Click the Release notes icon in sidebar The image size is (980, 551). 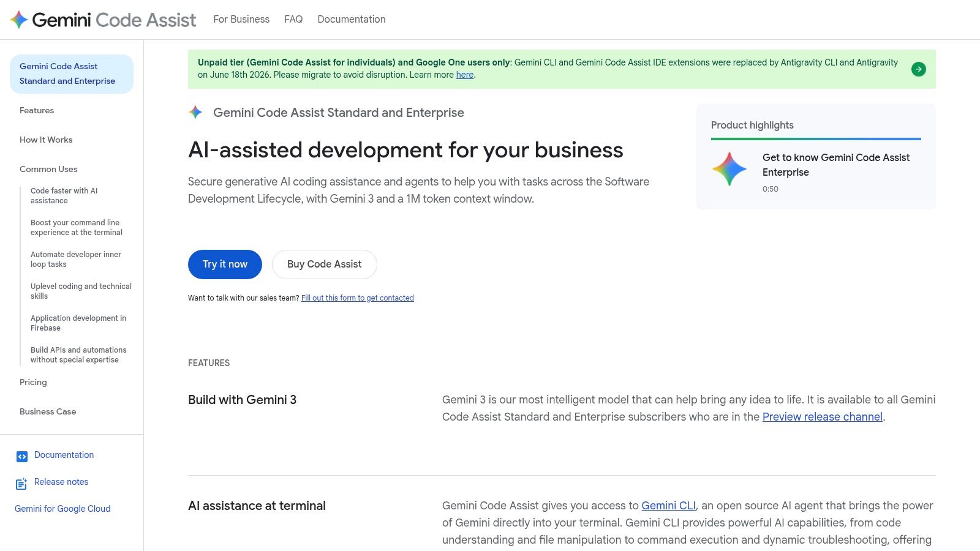pyautogui.click(x=21, y=484)
